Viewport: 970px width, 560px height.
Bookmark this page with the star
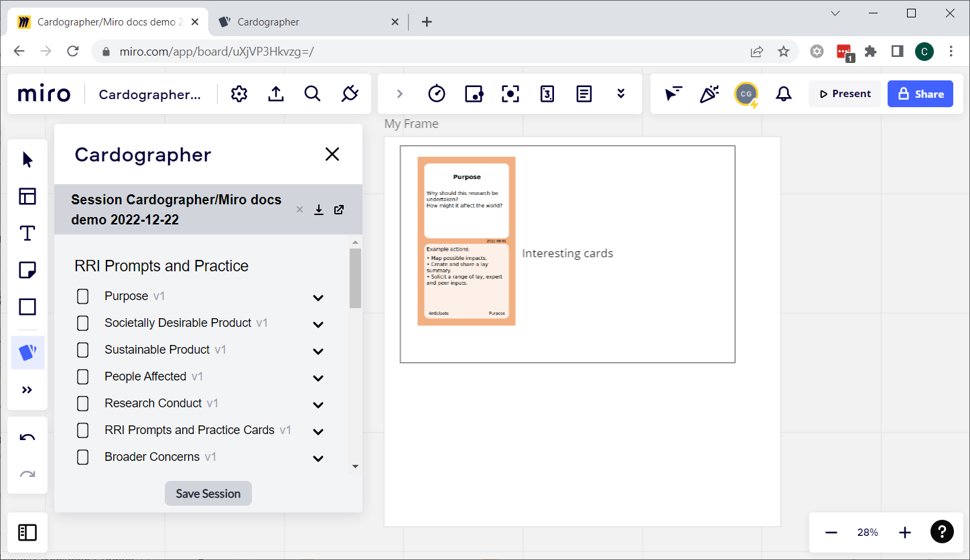[x=784, y=52]
